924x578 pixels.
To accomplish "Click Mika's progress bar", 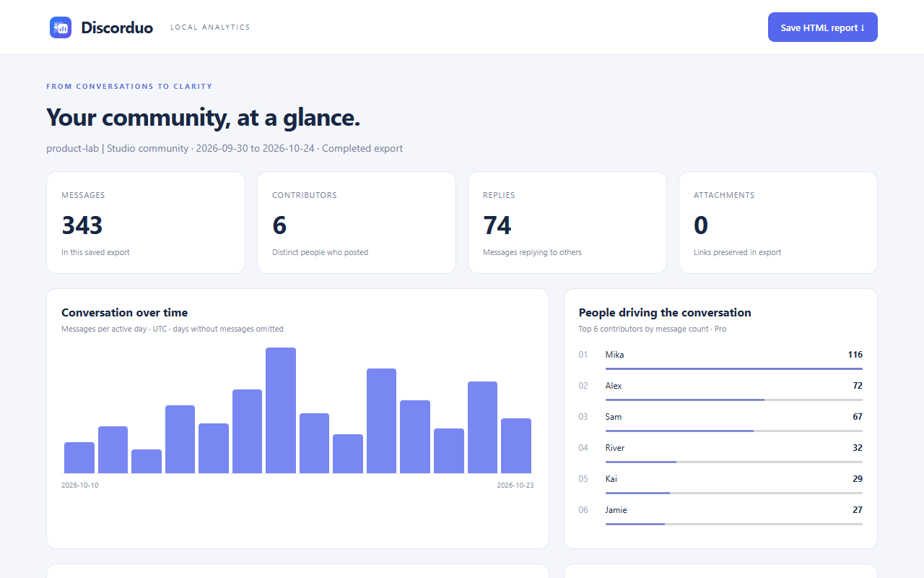I will [x=734, y=368].
